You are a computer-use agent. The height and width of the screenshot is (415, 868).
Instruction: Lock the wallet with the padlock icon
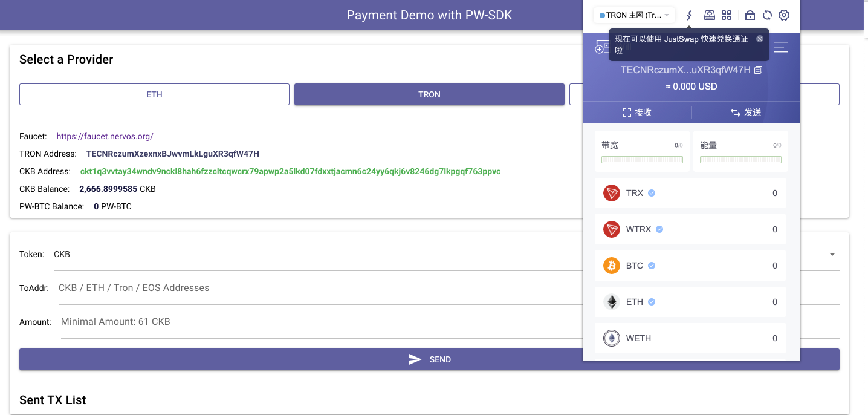tap(750, 15)
